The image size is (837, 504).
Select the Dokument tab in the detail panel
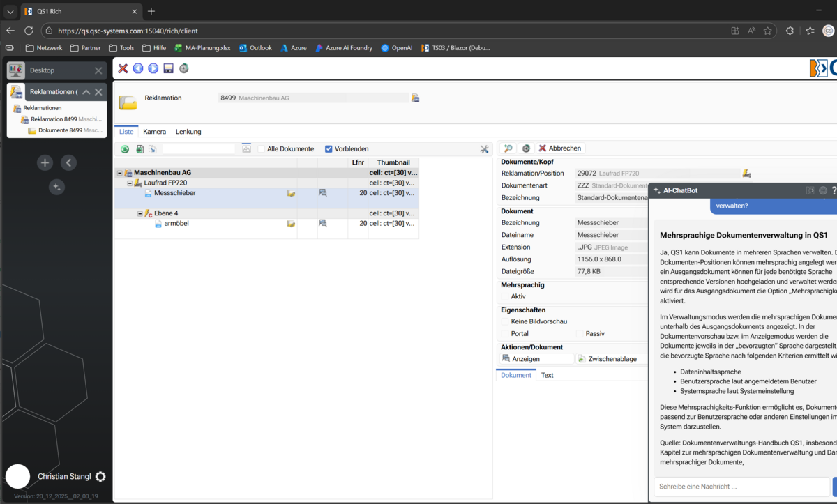[x=516, y=375]
